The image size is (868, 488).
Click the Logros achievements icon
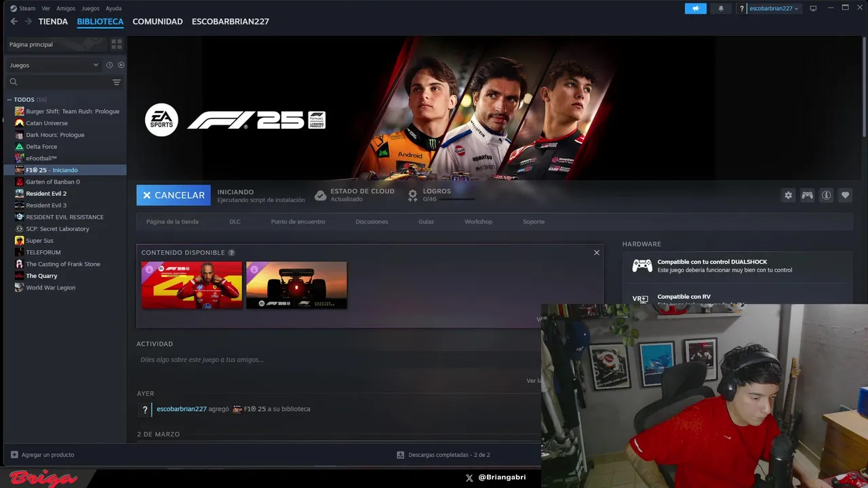point(412,195)
